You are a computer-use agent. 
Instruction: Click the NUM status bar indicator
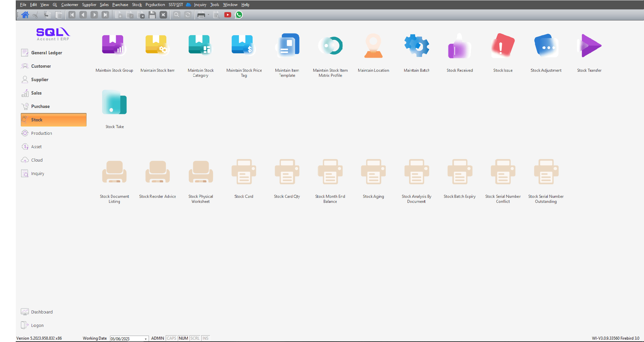click(x=183, y=338)
